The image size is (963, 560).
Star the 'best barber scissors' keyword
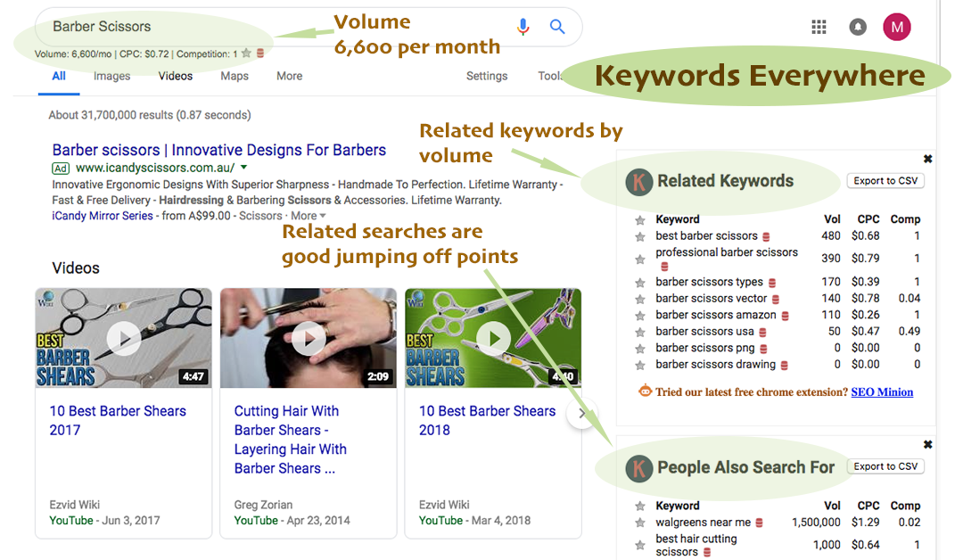(639, 236)
